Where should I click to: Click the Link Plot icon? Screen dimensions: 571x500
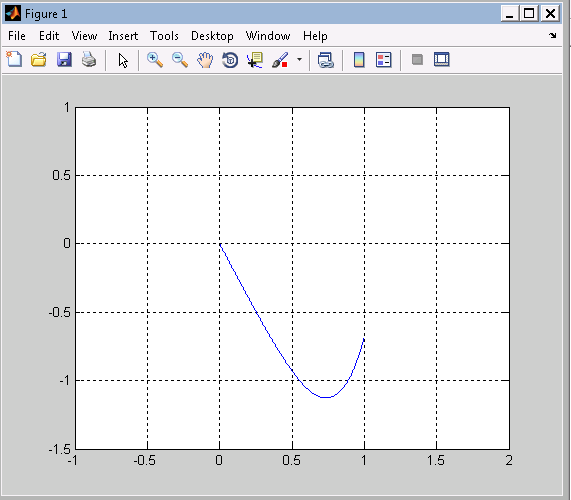[326, 60]
